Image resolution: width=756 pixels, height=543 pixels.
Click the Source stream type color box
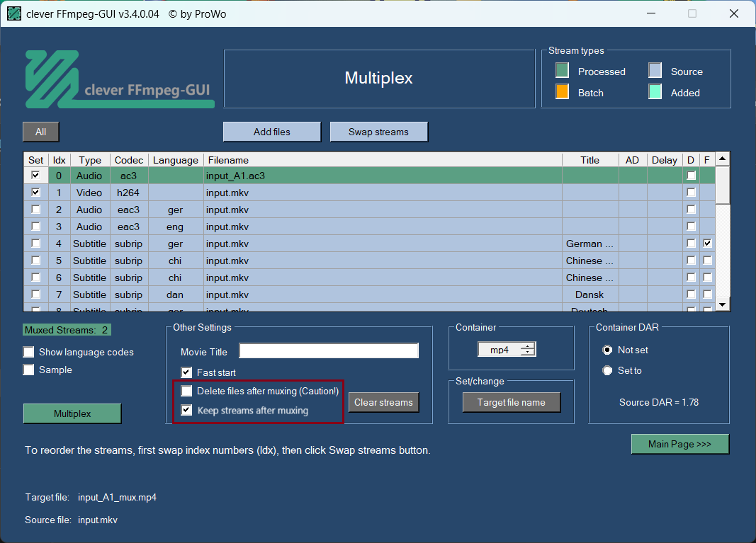point(655,70)
